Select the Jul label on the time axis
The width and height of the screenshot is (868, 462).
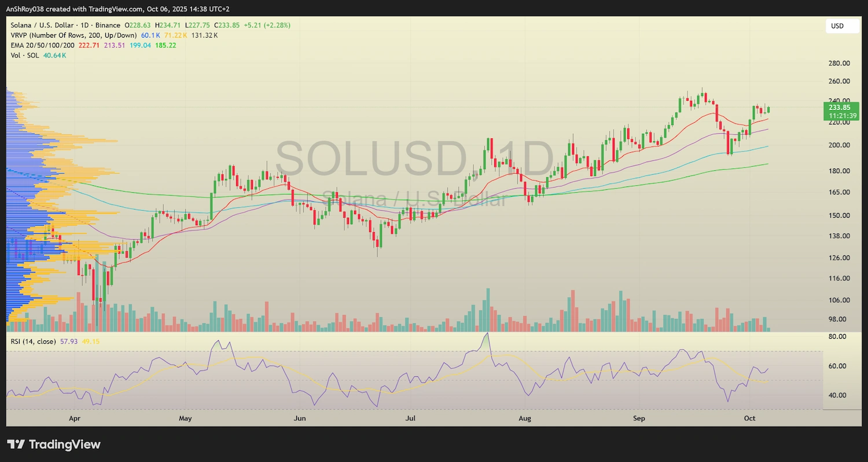(x=410, y=418)
